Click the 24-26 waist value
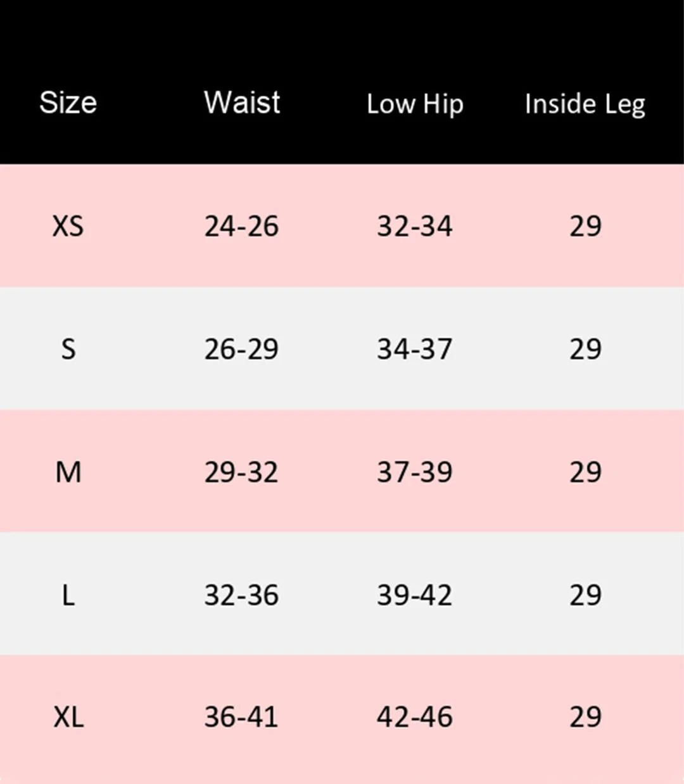Viewport: 684px width, 784px height. [241, 226]
